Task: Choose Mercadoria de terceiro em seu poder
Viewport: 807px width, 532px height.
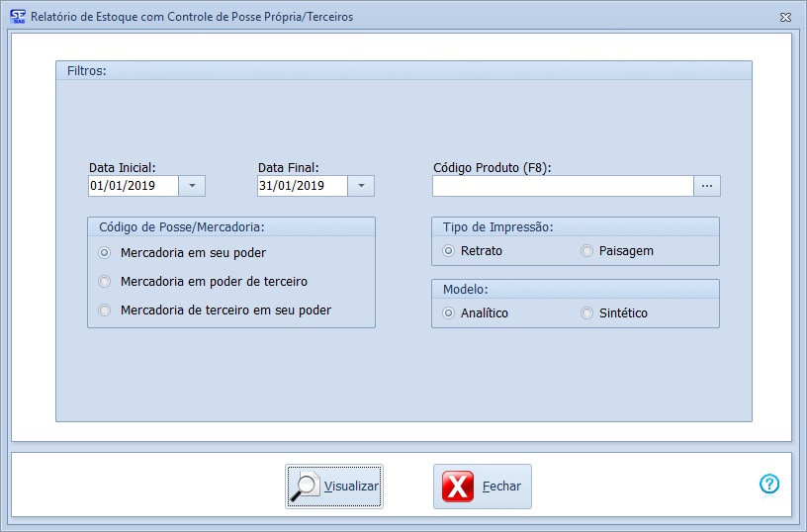Action: [x=105, y=310]
